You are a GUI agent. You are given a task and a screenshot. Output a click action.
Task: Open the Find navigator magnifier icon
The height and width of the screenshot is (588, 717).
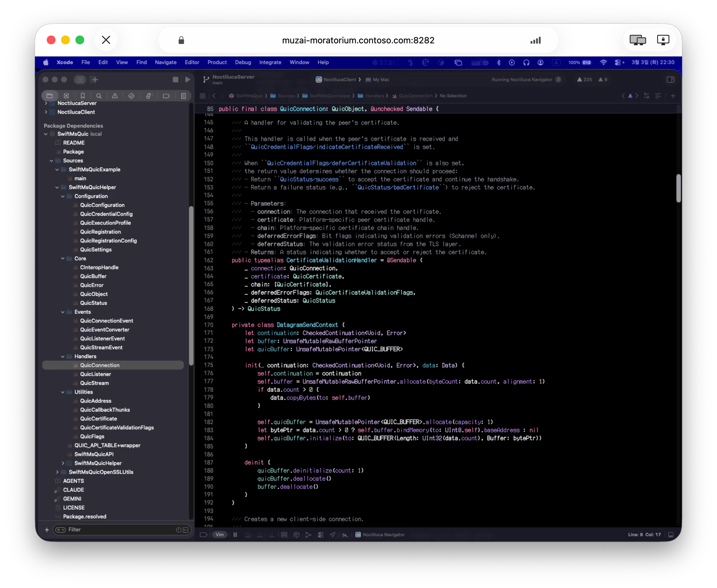[x=99, y=96]
